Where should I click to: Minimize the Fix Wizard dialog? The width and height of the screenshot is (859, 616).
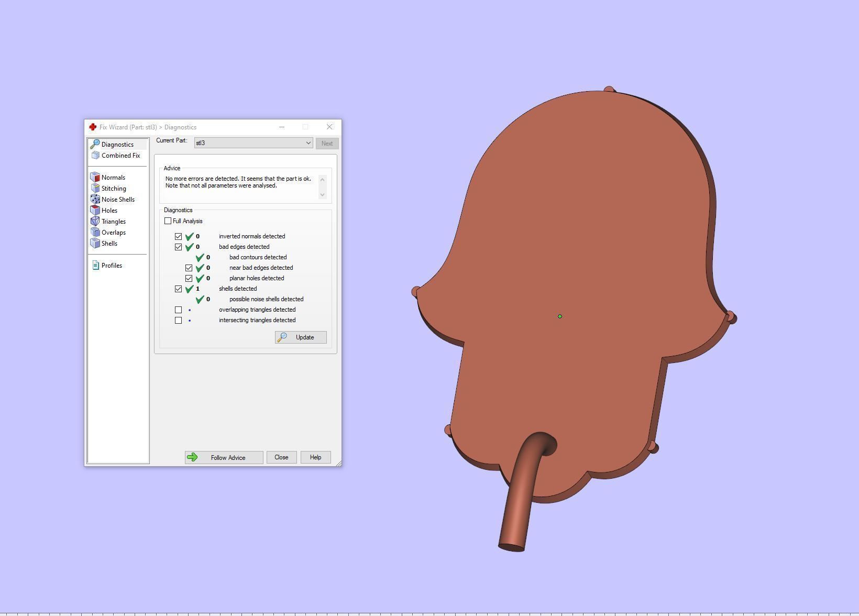[x=282, y=127]
